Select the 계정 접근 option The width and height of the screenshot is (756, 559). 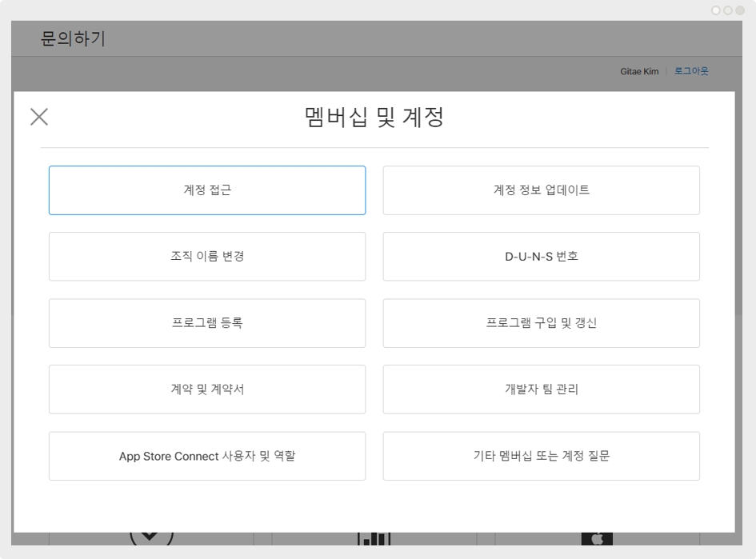point(207,190)
